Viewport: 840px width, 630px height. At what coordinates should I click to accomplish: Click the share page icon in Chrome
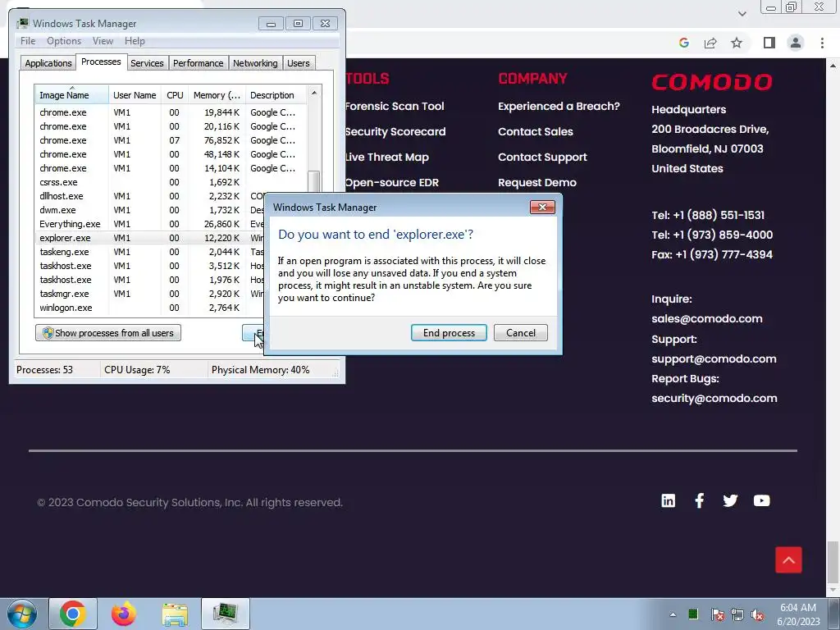(x=710, y=43)
